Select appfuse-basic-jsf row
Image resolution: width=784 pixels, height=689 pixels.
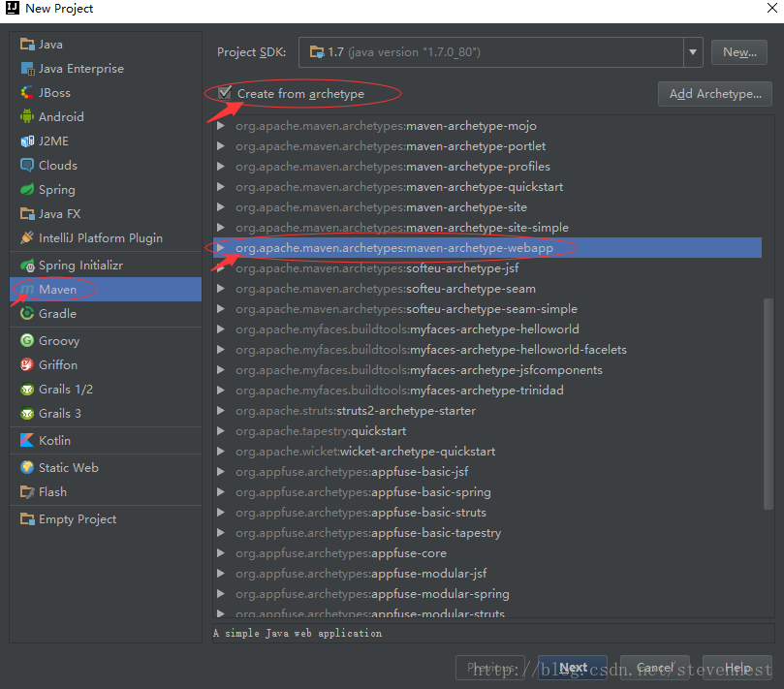(487, 472)
